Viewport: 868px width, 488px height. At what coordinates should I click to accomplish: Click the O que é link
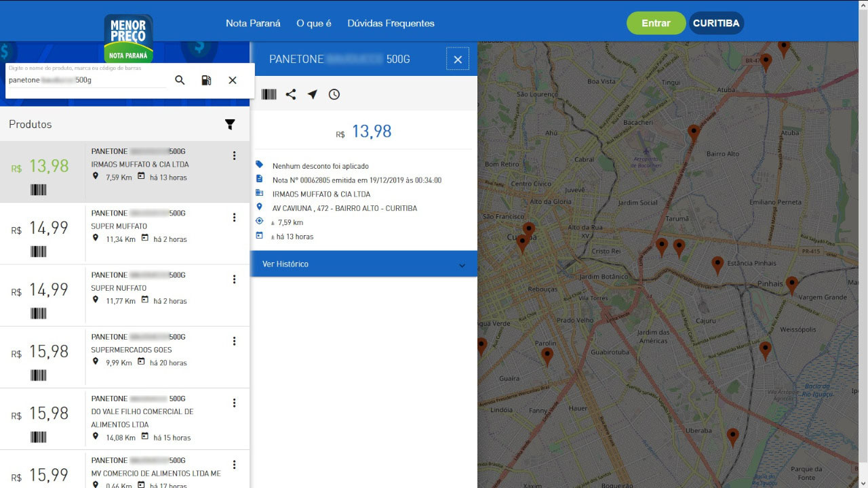click(314, 23)
